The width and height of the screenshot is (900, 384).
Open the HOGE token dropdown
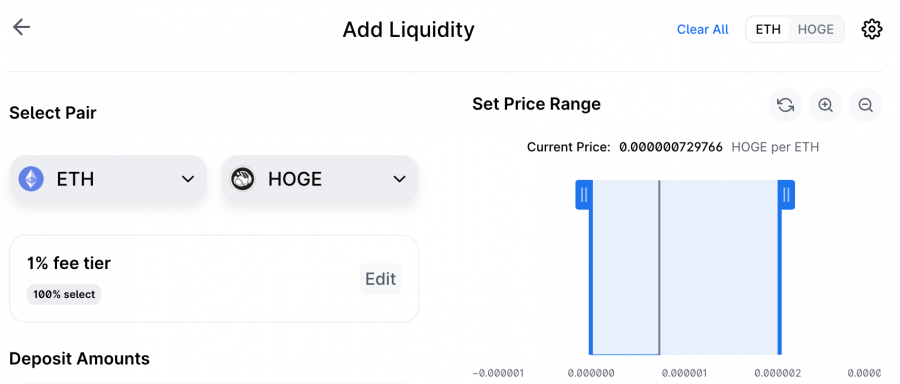point(320,179)
